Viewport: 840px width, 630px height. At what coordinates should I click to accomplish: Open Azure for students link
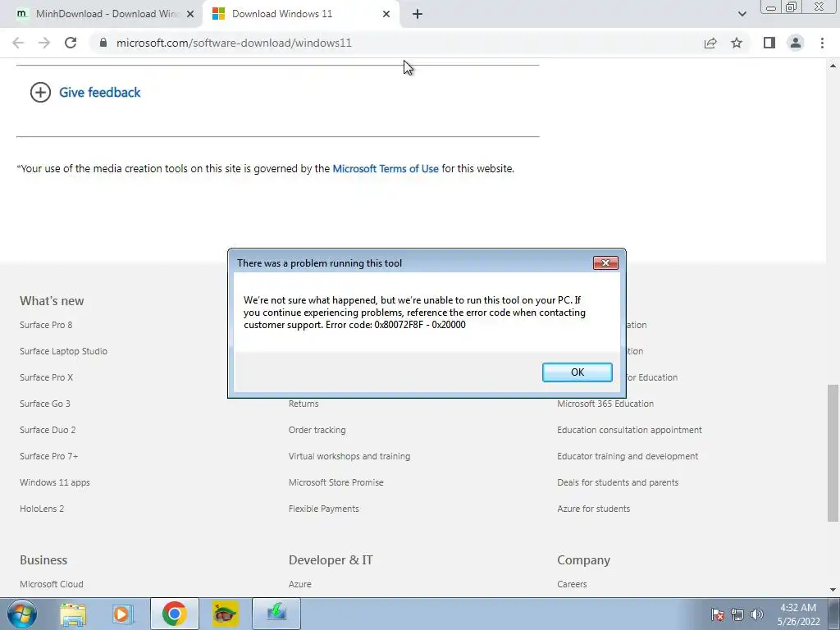point(594,509)
